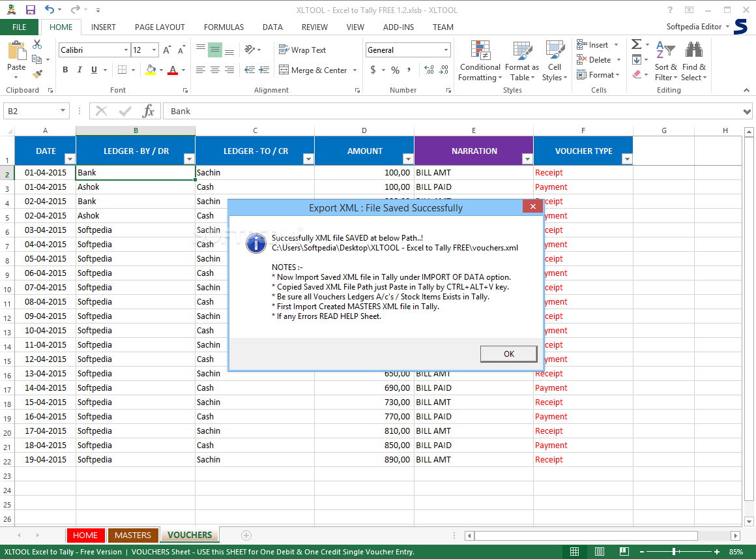Image resolution: width=756 pixels, height=559 pixels.
Task: Click the Cut scissors icon
Action: point(37,44)
